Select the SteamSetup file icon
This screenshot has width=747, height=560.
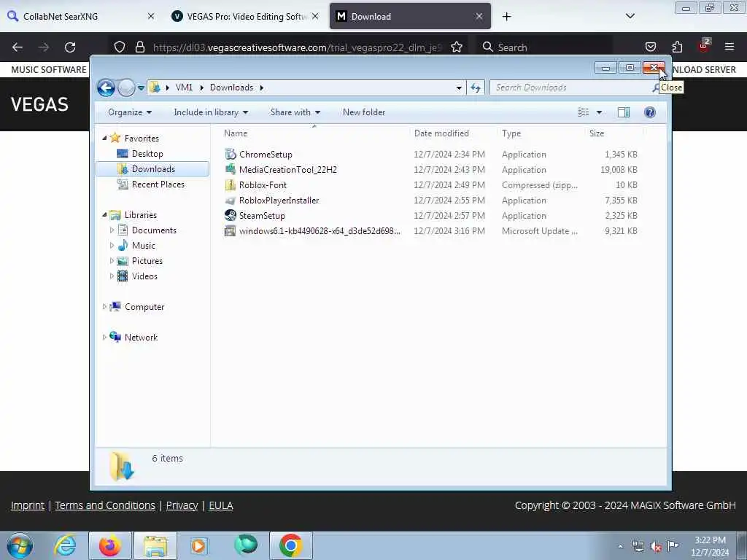point(231,216)
